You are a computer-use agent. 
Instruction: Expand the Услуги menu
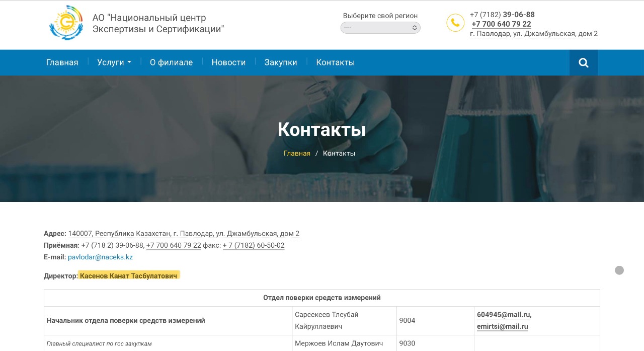click(x=114, y=62)
